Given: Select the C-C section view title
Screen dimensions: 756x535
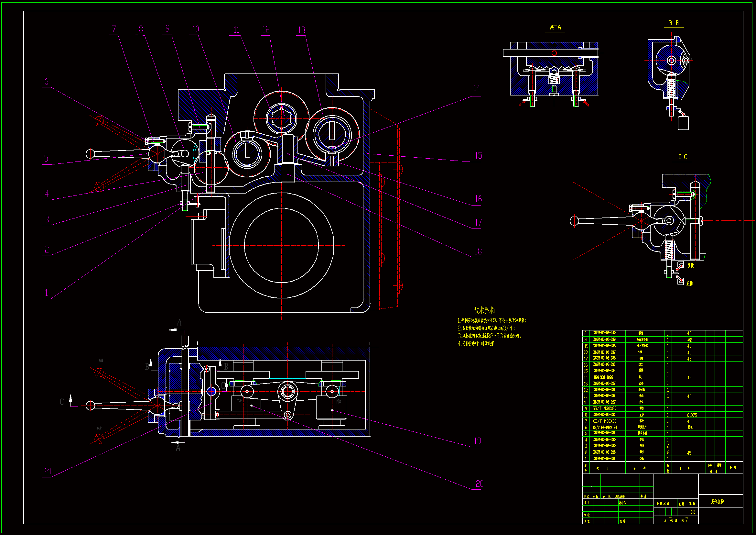Looking at the screenshot, I should coord(683,157).
